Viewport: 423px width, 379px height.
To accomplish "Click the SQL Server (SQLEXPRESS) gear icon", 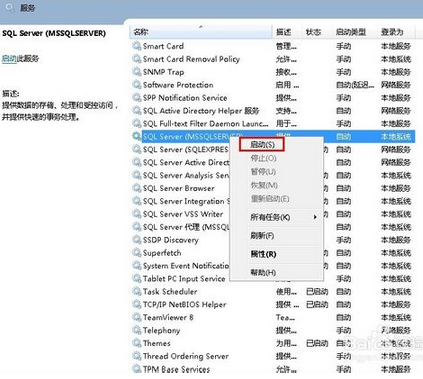I will point(137,149).
